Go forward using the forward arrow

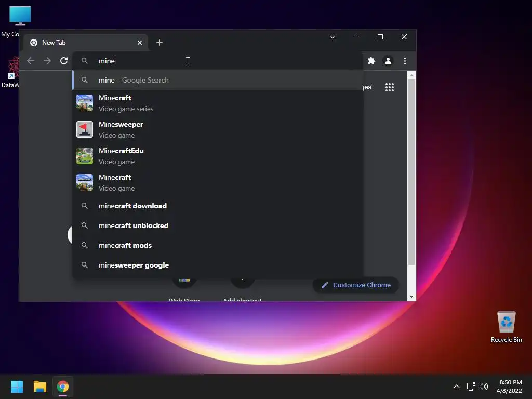[47, 61]
